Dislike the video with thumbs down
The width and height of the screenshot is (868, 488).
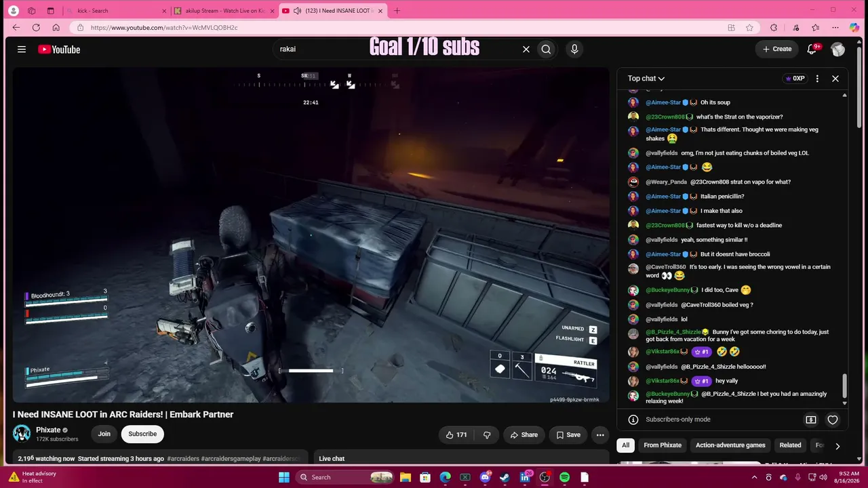point(487,434)
